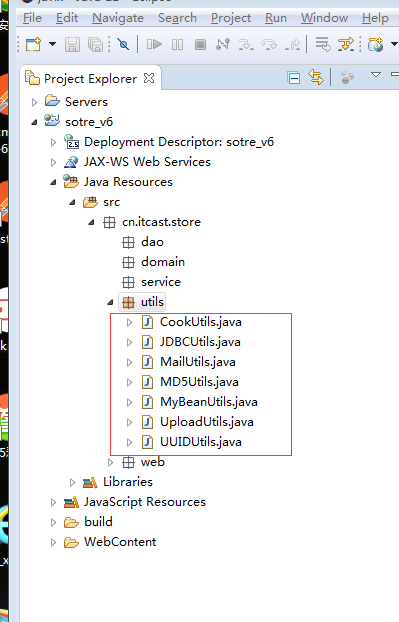
Task: Expand CookUtils.java arrow
Action: click(x=129, y=323)
